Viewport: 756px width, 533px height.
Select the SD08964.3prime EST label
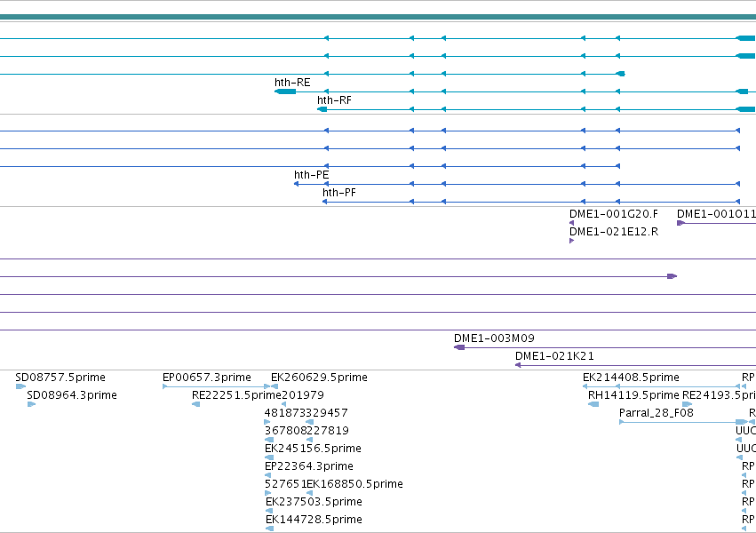coord(72,395)
